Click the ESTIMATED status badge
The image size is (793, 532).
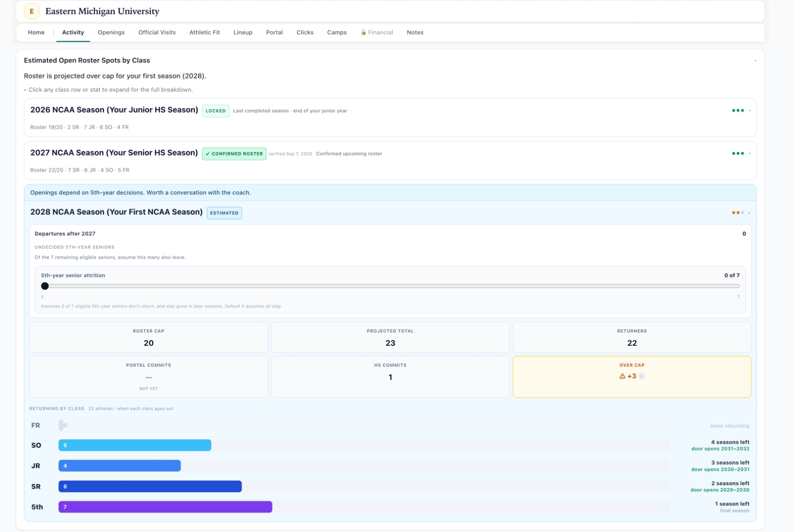(x=224, y=213)
